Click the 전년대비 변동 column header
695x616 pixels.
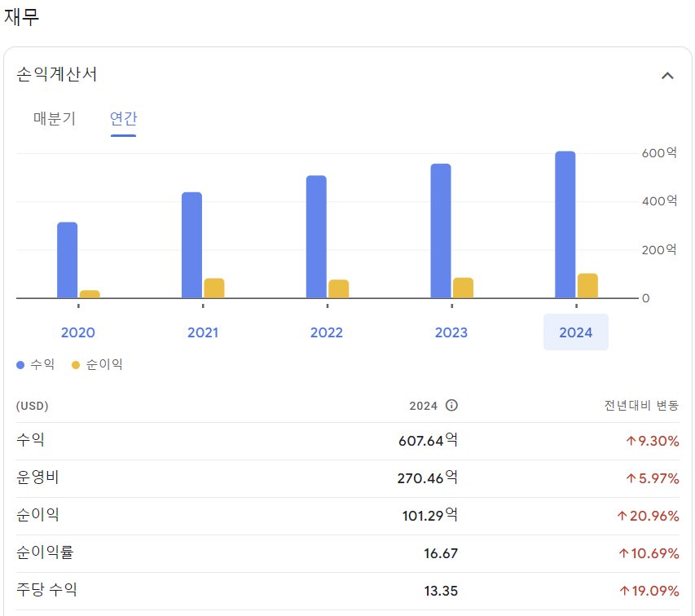pyautogui.click(x=641, y=406)
